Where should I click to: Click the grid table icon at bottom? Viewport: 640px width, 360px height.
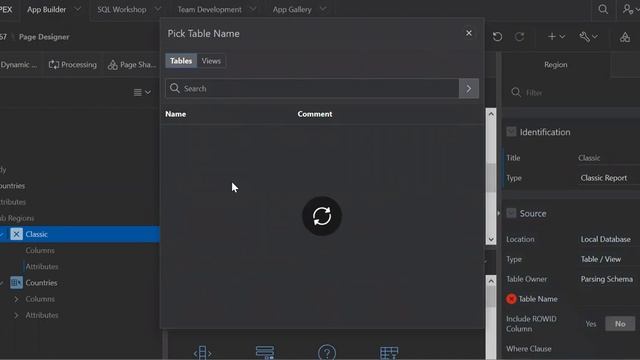point(389,353)
